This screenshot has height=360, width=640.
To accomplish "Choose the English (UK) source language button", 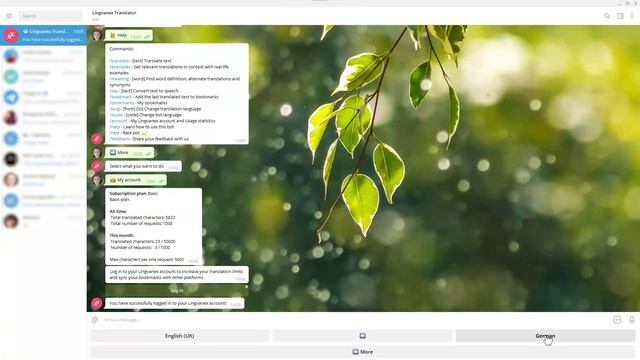I will click(180, 336).
